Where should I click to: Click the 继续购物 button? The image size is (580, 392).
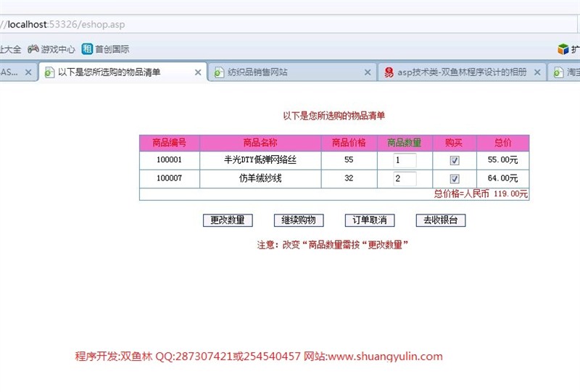coord(299,220)
